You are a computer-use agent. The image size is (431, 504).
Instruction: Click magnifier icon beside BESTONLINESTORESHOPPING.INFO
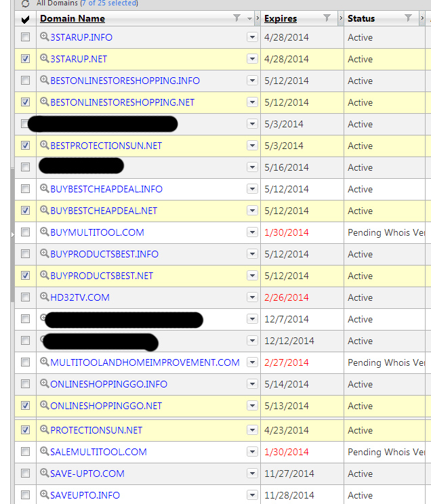[x=44, y=80]
